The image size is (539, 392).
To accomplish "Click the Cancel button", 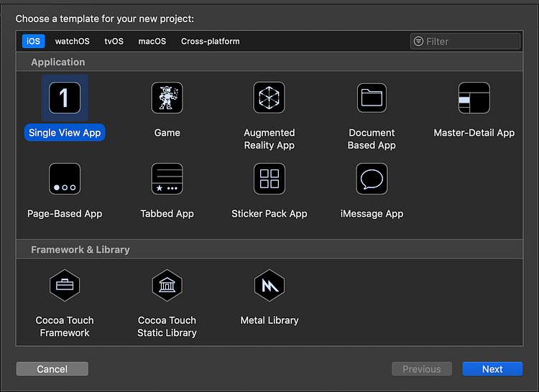I will click(52, 369).
